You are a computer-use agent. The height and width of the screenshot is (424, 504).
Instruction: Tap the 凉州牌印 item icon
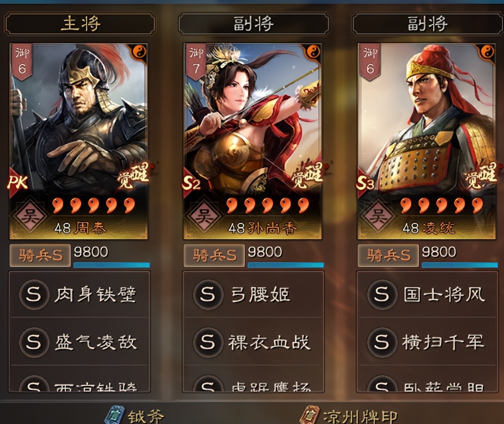tap(309, 416)
